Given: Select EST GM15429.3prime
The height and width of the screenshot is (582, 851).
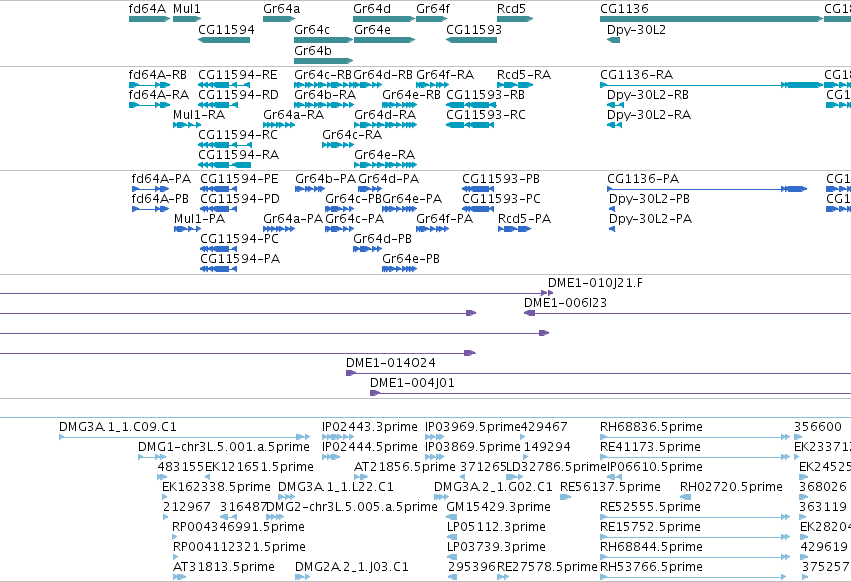Looking at the screenshot, I should (498, 508).
